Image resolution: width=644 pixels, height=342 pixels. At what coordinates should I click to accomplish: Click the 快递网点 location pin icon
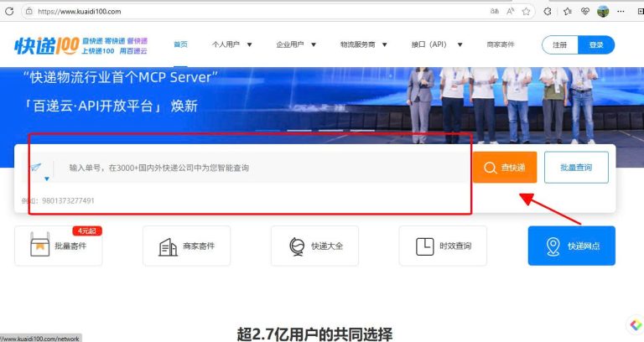point(553,246)
